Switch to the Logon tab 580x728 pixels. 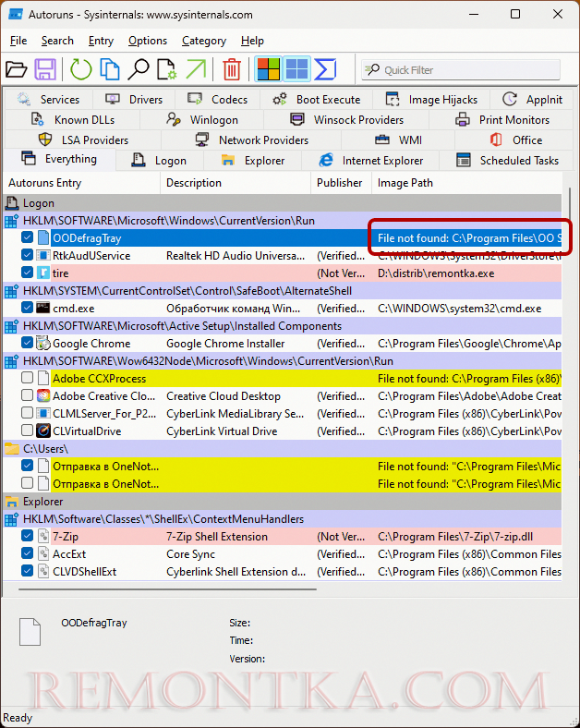click(160, 161)
